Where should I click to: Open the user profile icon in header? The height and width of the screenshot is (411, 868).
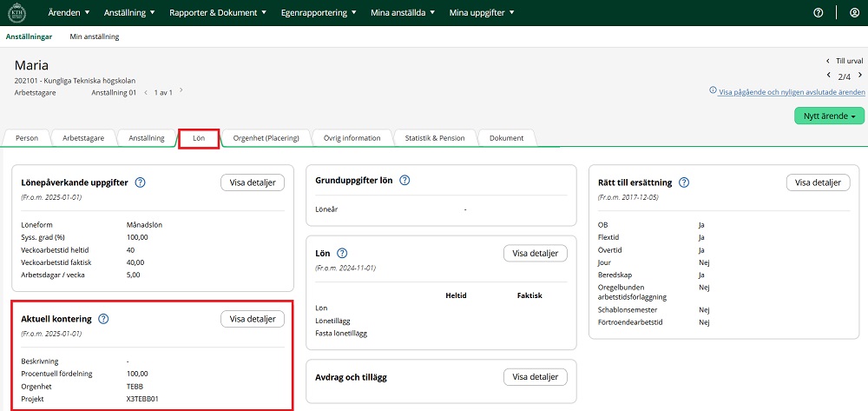coord(854,13)
